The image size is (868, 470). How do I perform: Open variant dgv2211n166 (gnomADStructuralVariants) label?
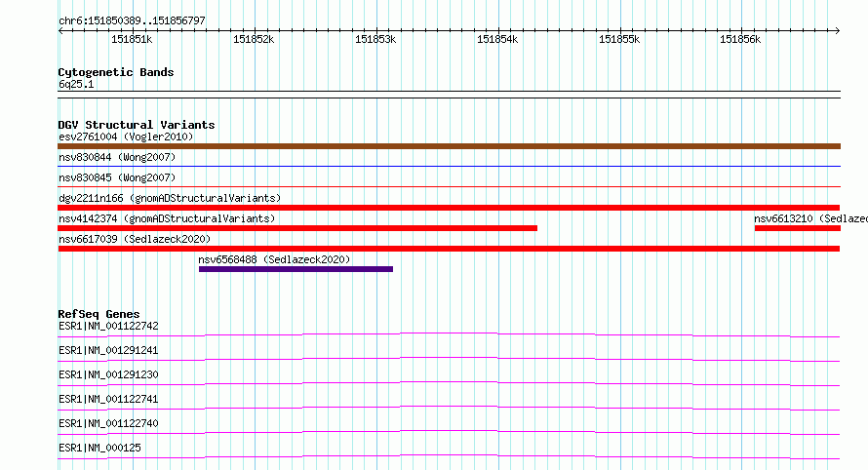coord(170,198)
